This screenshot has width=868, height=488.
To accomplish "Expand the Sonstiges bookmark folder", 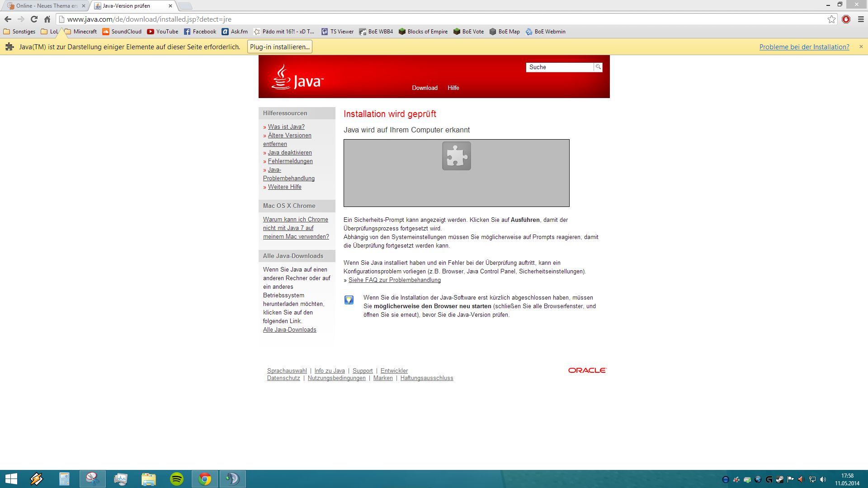I will (19, 32).
